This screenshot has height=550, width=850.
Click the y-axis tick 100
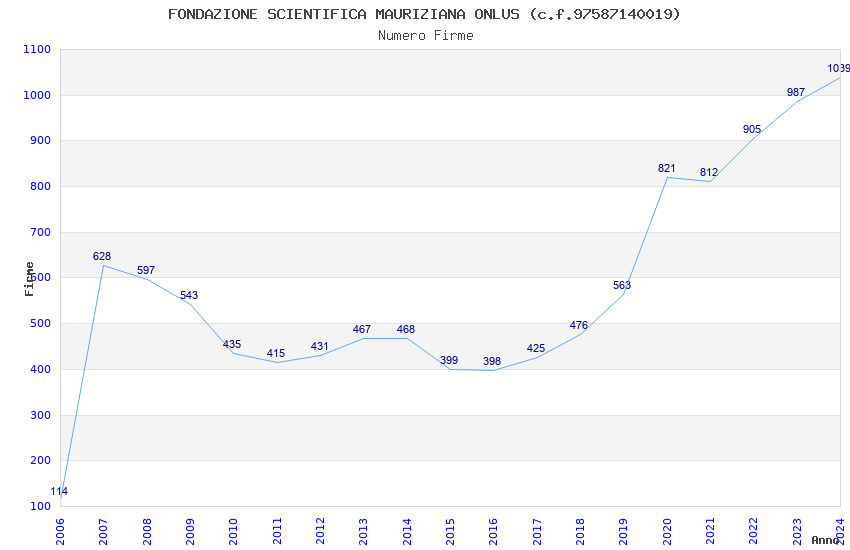[x=40, y=507]
